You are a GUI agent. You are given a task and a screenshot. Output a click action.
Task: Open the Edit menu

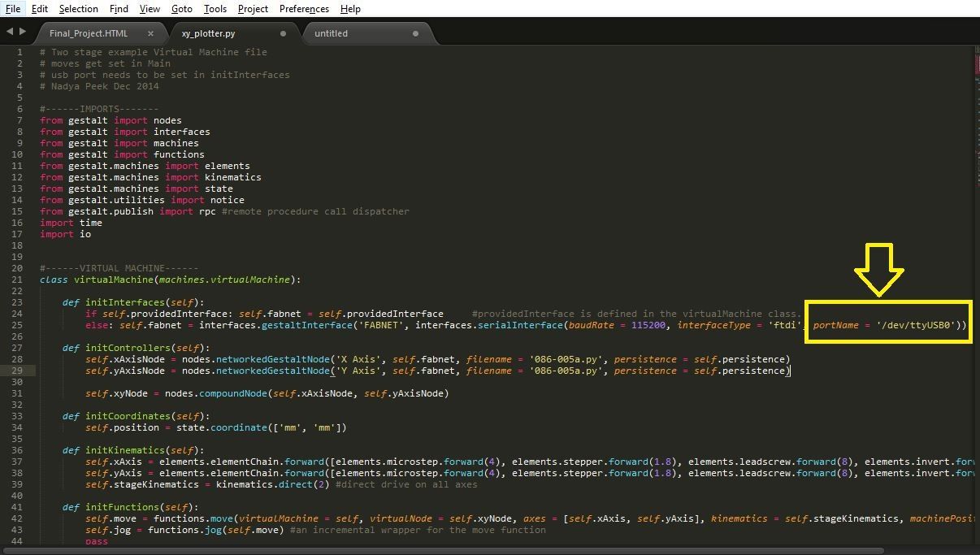point(39,9)
